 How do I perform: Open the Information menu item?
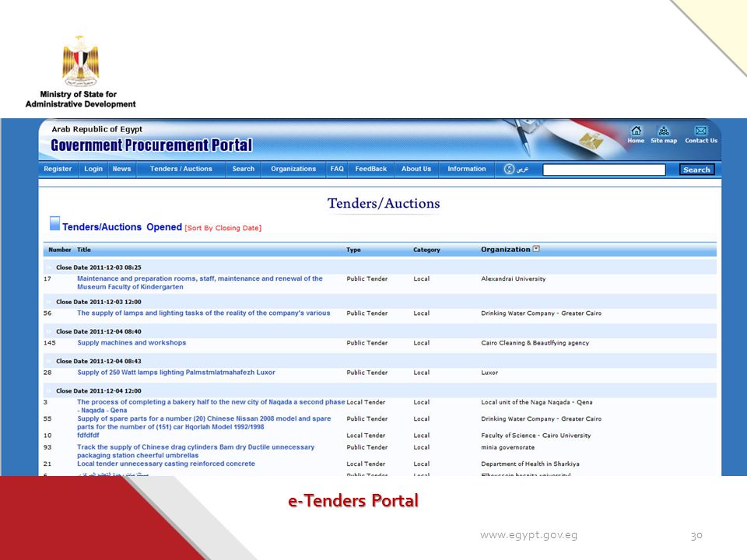coord(467,169)
